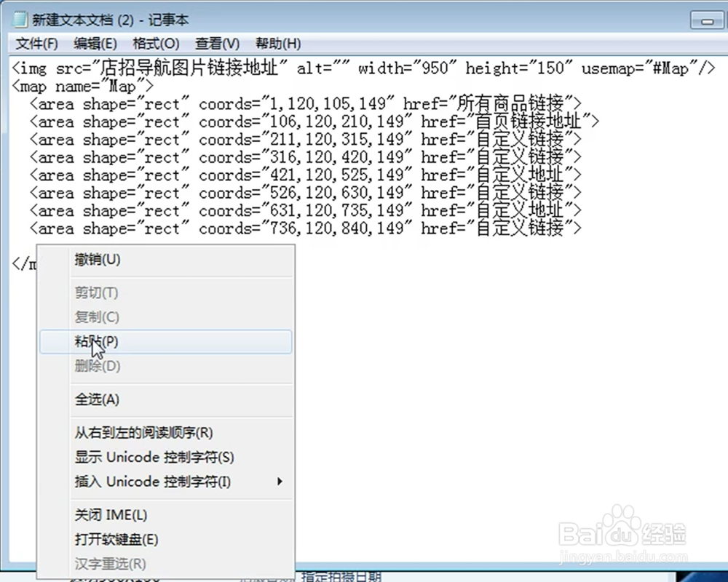
Task: Open the 帮助(H) menu
Action: pyautogui.click(x=278, y=44)
